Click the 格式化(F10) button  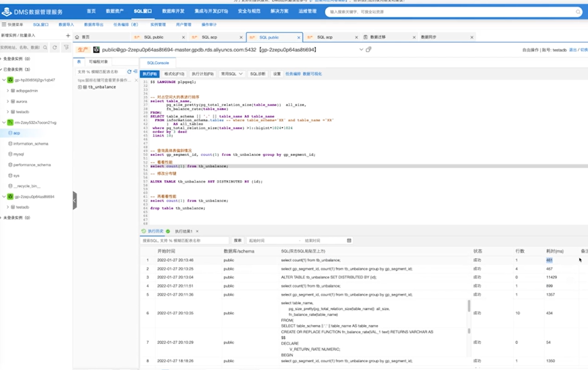(174, 74)
